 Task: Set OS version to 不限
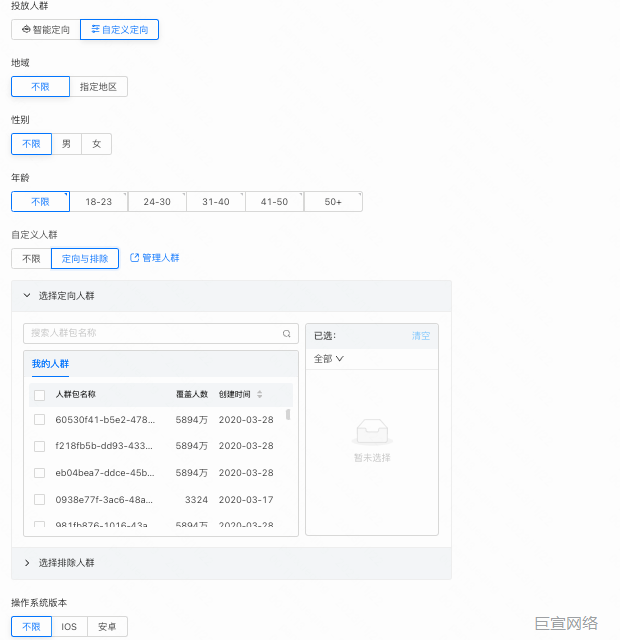point(31,627)
